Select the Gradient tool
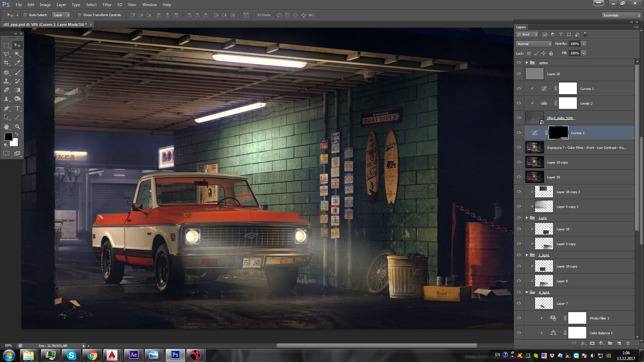Image resolution: width=644 pixels, height=362 pixels. tap(17, 90)
